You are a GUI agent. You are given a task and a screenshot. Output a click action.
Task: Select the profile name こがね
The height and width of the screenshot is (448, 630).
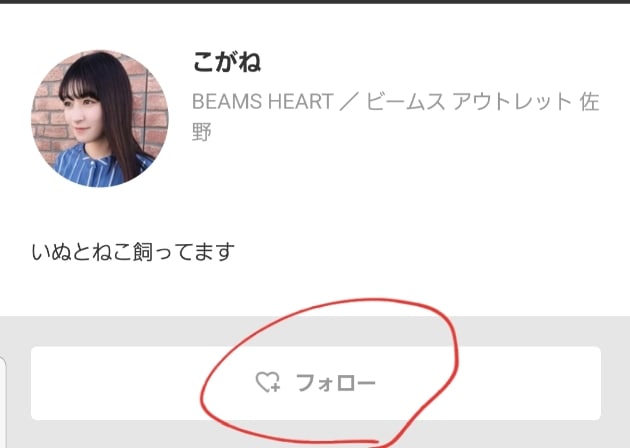[227, 62]
